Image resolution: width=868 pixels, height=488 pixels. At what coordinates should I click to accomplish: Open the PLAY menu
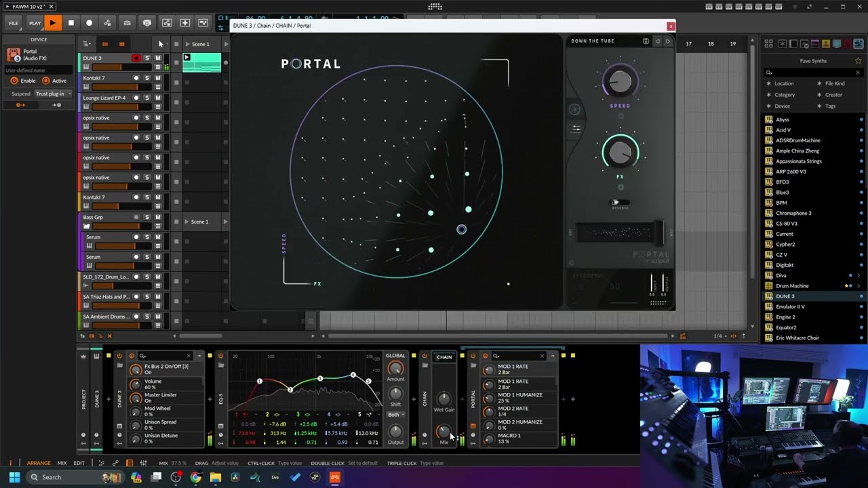pos(35,22)
